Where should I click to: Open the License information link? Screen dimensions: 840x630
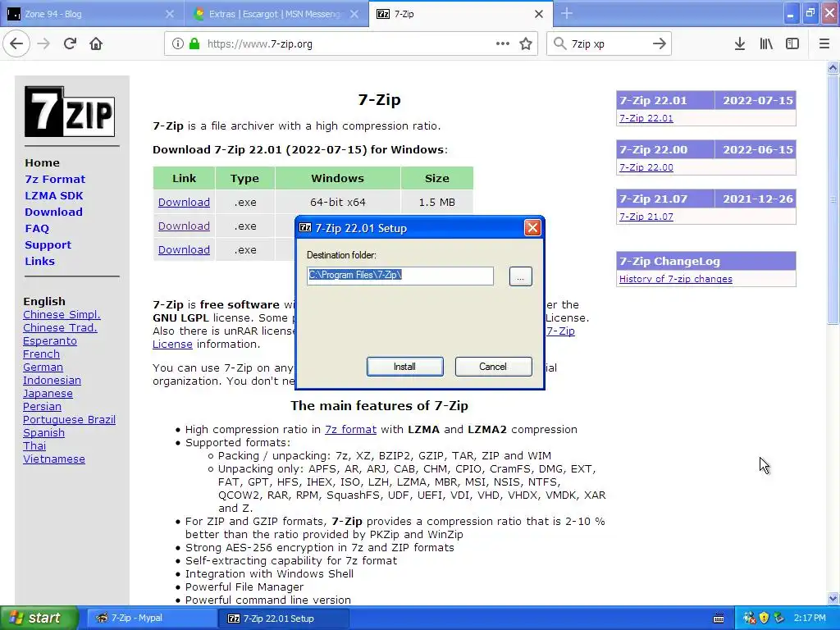point(172,344)
